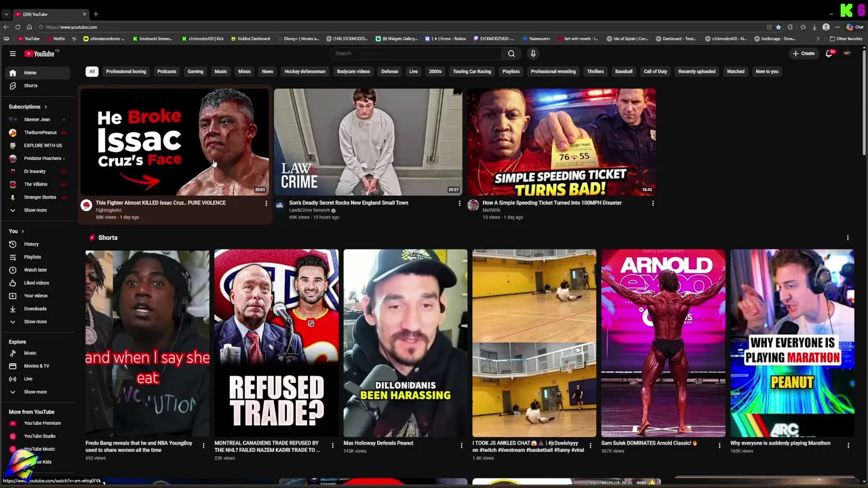Expand Subscriptions Show more
Image resolution: width=868 pixels, height=488 pixels.
[39, 210]
